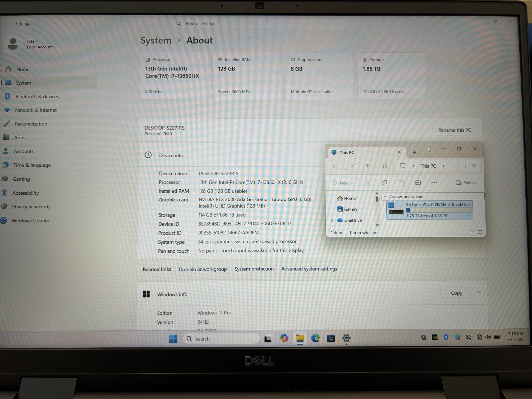Go up one folder level in Explorer
The width and height of the screenshot is (532, 399).
tap(368, 166)
